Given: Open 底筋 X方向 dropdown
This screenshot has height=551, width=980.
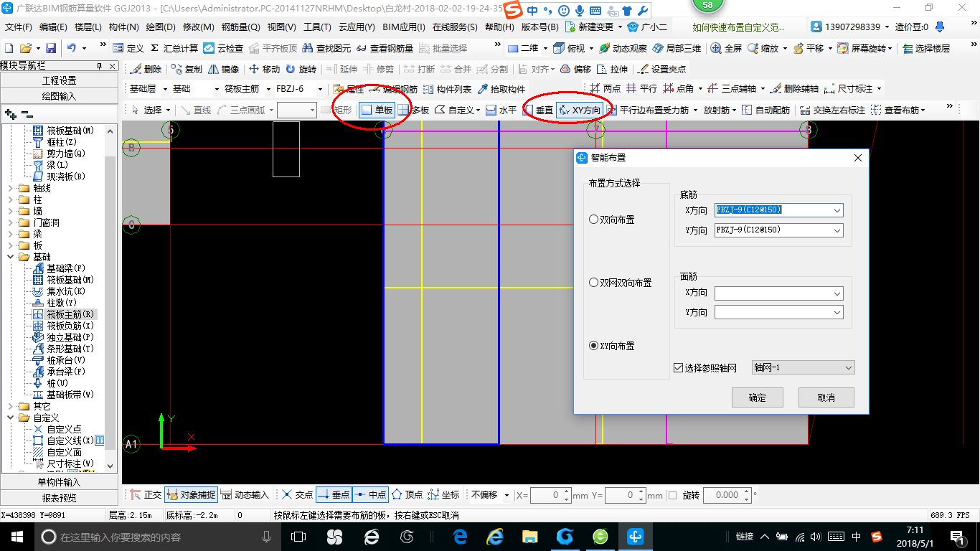Looking at the screenshot, I should pyautogui.click(x=837, y=210).
